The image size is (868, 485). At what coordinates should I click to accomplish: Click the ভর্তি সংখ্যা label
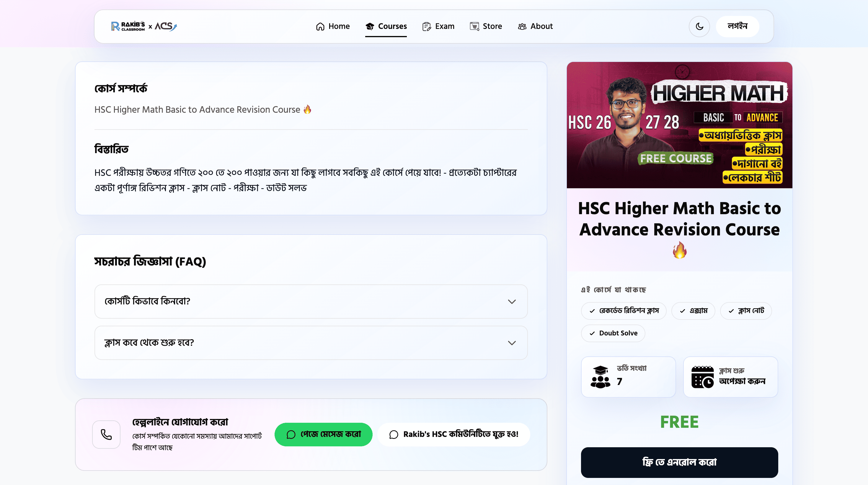632,368
